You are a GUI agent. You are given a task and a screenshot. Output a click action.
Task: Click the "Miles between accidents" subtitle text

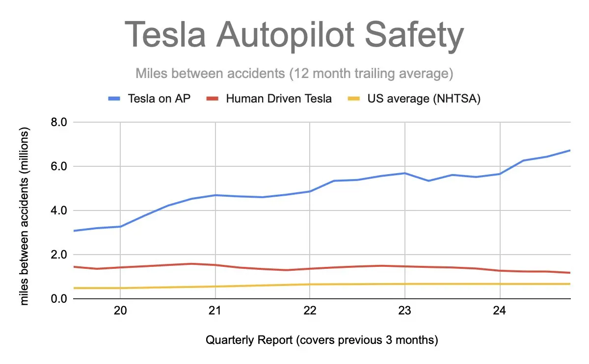tap(294, 75)
